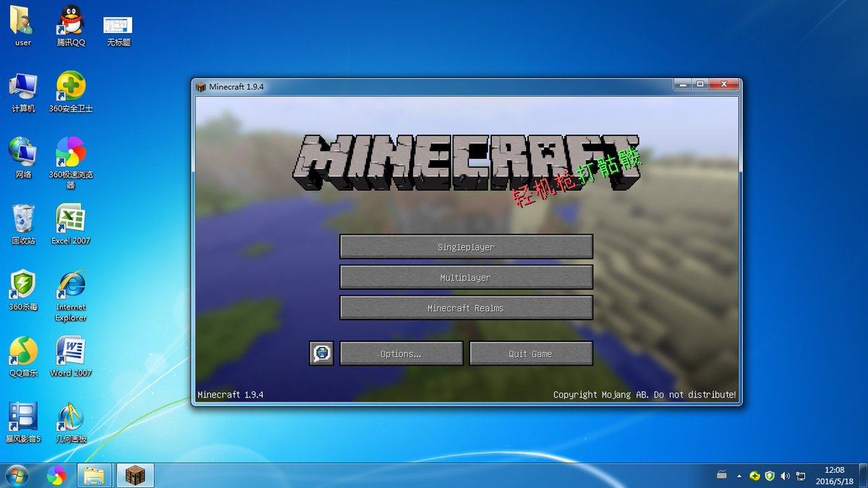Open the user folder on desktop
Image resolution: width=868 pixels, height=488 pixels.
pyautogui.click(x=22, y=25)
